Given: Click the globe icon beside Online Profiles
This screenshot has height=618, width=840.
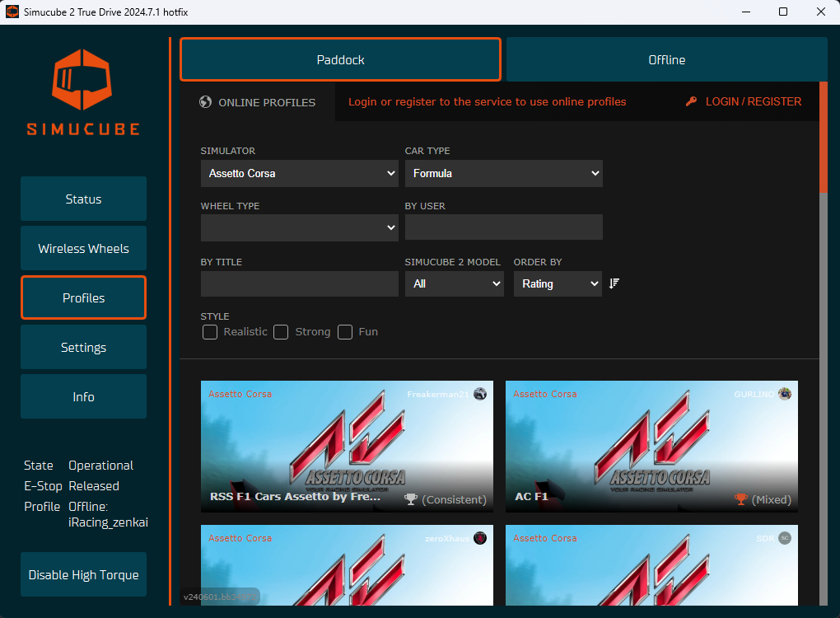Looking at the screenshot, I should (x=206, y=102).
